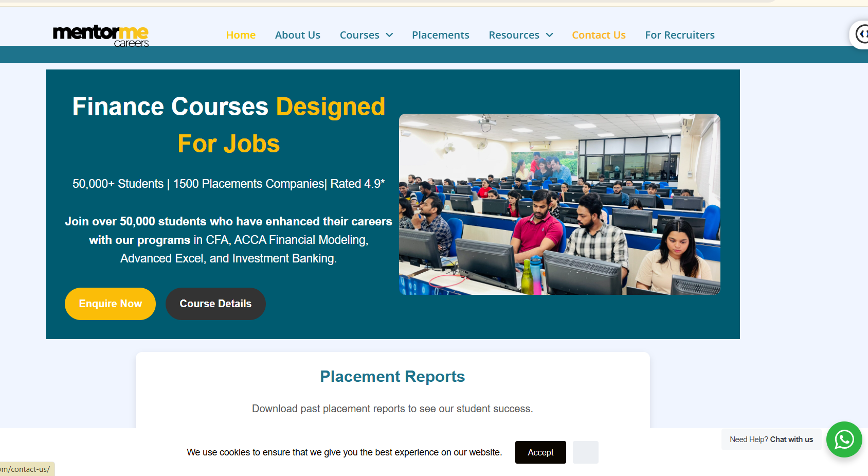Open Course Details
The height and width of the screenshot is (476, 868).
(215, 304)
